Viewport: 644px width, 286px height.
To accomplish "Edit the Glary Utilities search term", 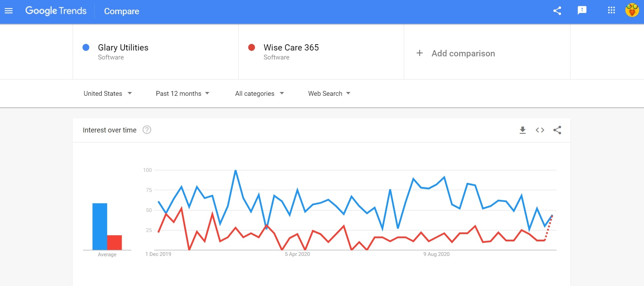I will point(123,47).
